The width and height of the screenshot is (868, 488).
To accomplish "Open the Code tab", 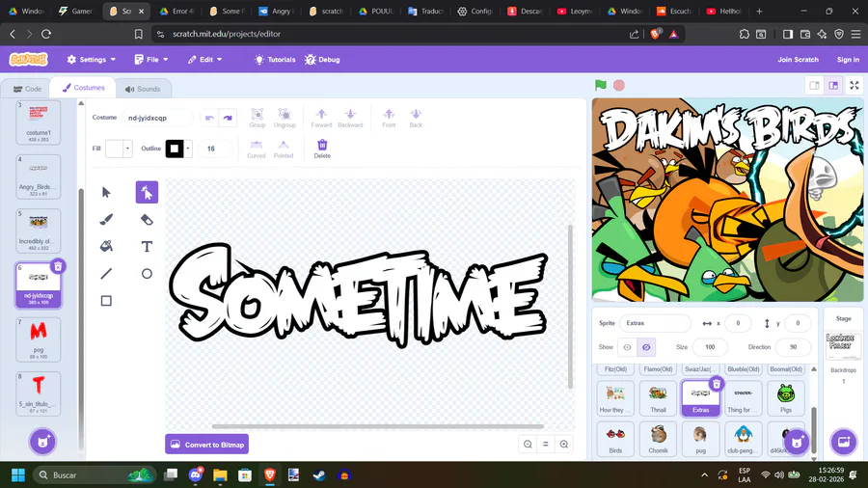I will click(27, 89).
